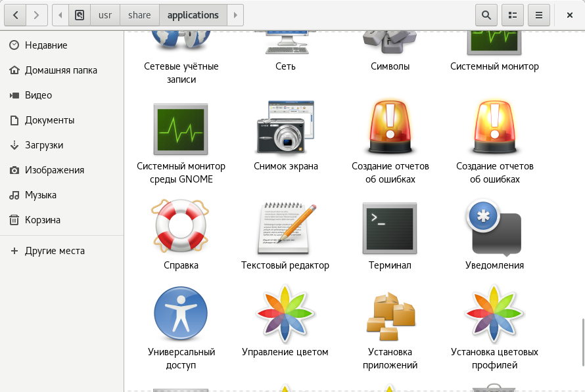Show earlier path segments with left triangle
585x392 pixels.
click(60, 15)
